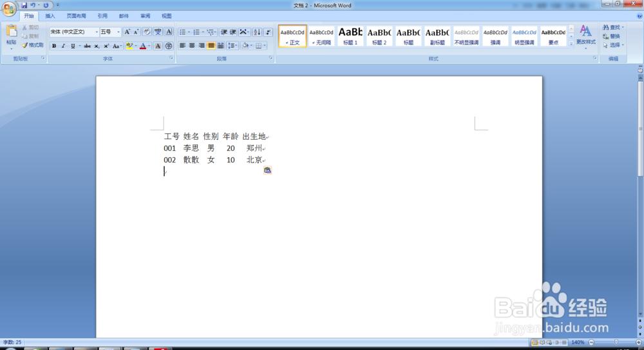Grow font size with the large A

[x=127, y=32]
